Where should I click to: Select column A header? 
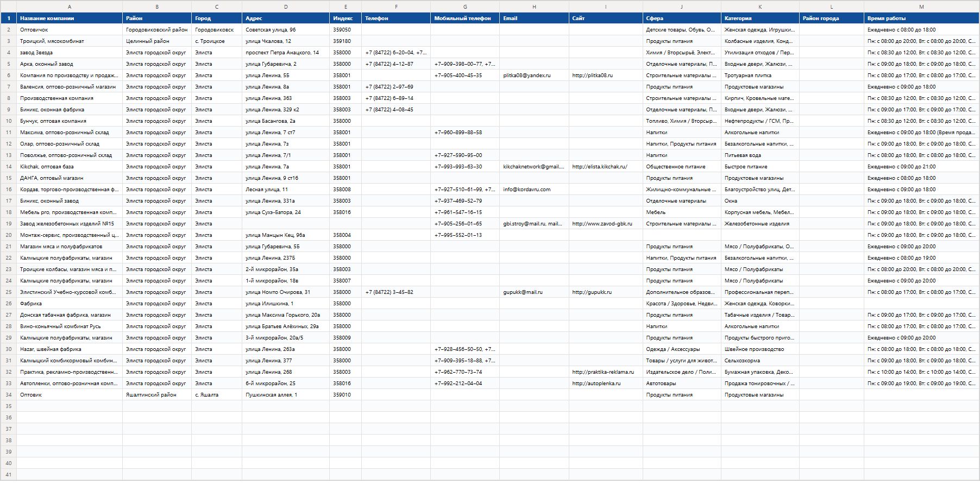pyautogui.click(x=70, y=7)
